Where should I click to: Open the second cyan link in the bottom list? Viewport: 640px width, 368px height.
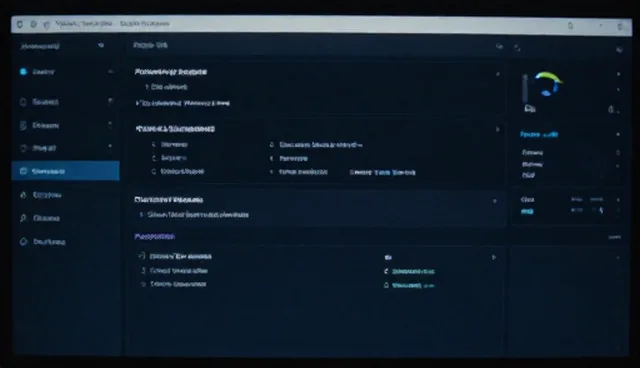(413, 286)
